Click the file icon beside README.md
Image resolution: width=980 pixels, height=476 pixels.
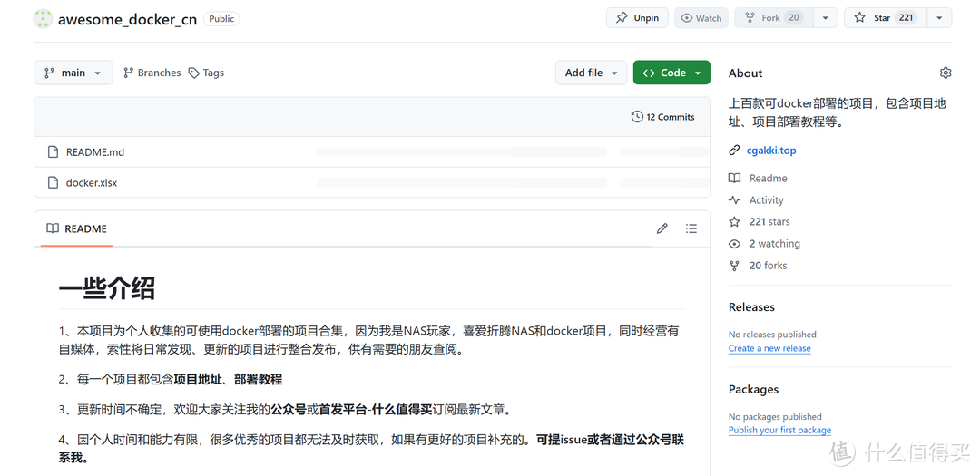point(54,151)
